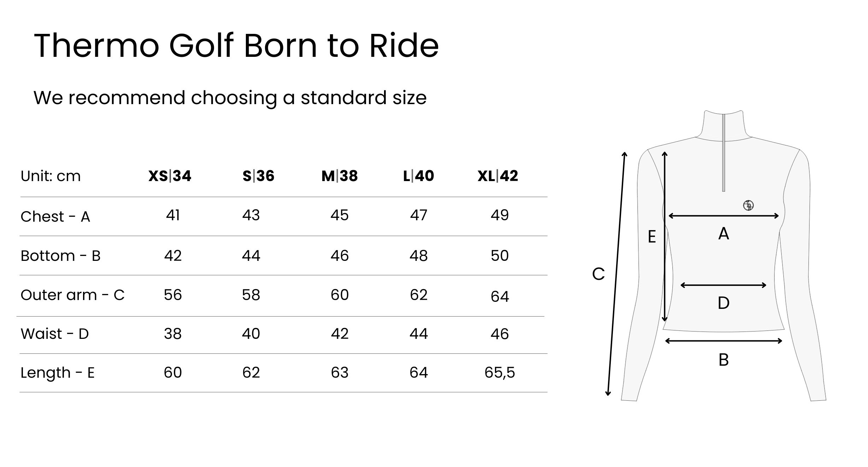Select the "Waist - D" row label
The width and height of the screenshot is (868, 467).
tap(55, 334)
